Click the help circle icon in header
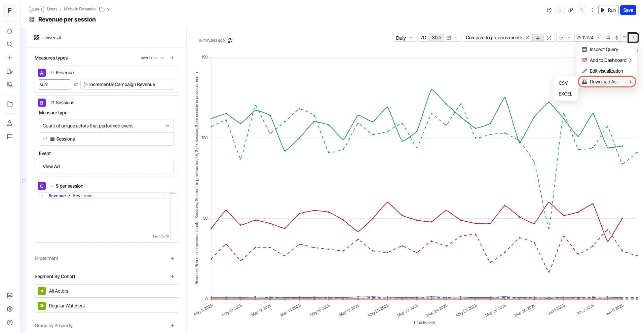Screen dimensions: 644x333 (x=549, y=10)
